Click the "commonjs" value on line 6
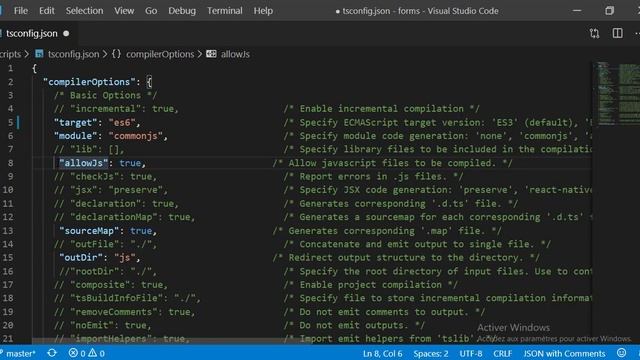Viewport: 640px width, 360px height. [x=136, y=136]
